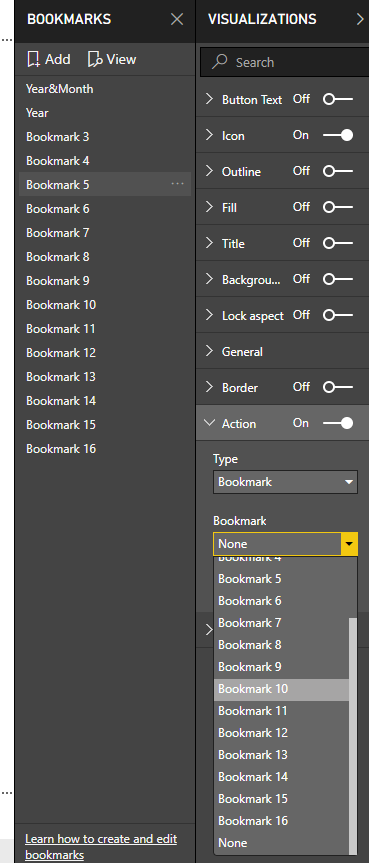Screen dimensions: 369x863
Task: Choose None at bottom of dropdown list
Action: pos(281,843)
